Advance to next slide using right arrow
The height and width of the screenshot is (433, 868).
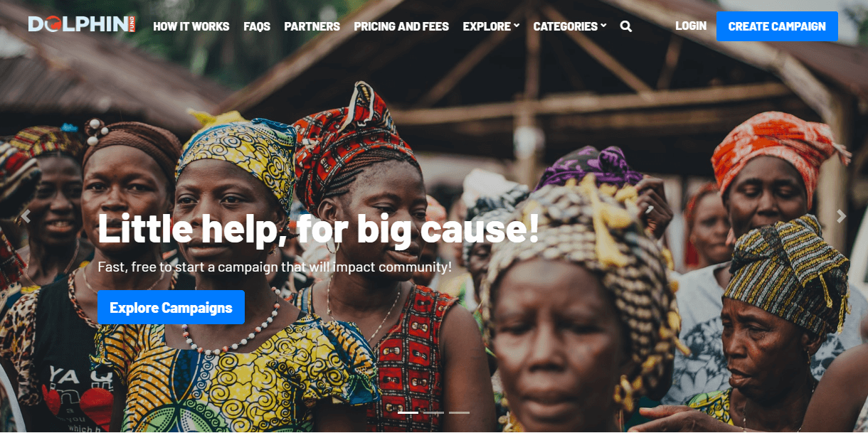[842, 217]
